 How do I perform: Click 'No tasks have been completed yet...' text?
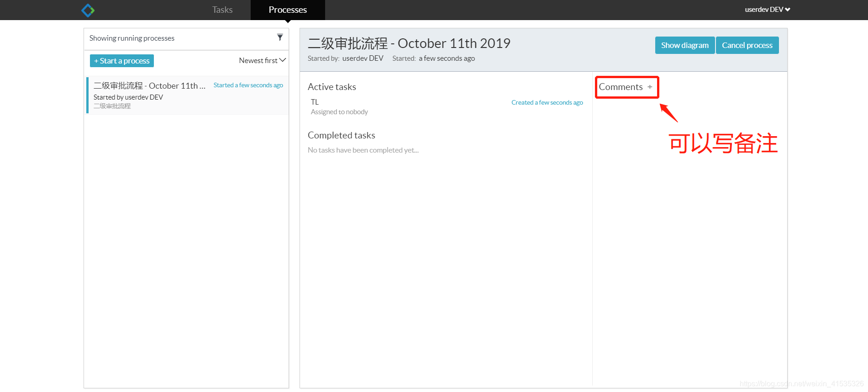tap(363, 150)
